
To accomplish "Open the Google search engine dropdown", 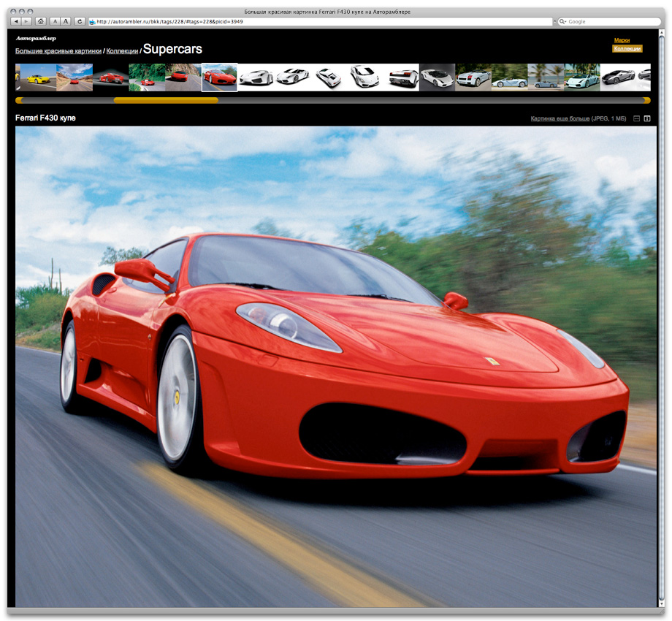I will tap(563, 22).
